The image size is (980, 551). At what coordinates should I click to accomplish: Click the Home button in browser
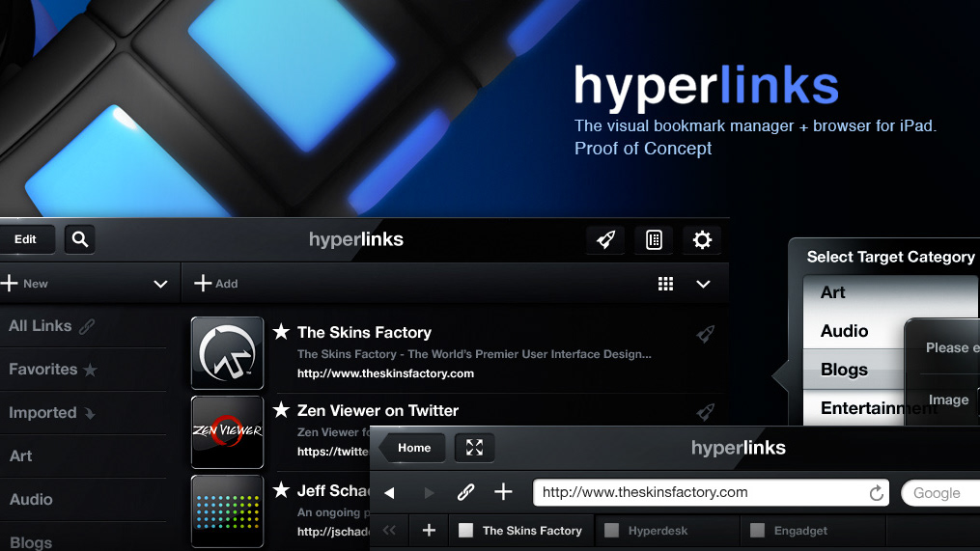(x=412, y=448)
